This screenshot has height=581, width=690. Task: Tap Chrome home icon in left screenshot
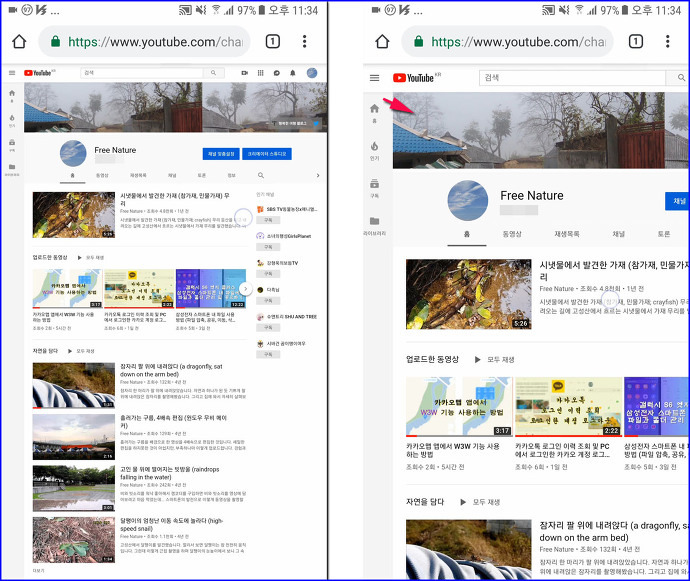tap(19, 41)
